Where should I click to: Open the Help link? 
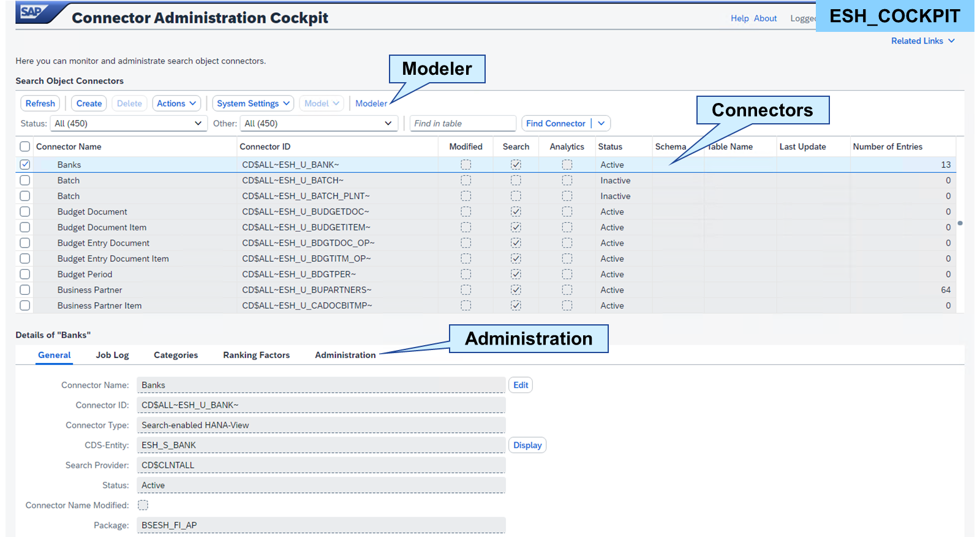click(x=740, y=18)
